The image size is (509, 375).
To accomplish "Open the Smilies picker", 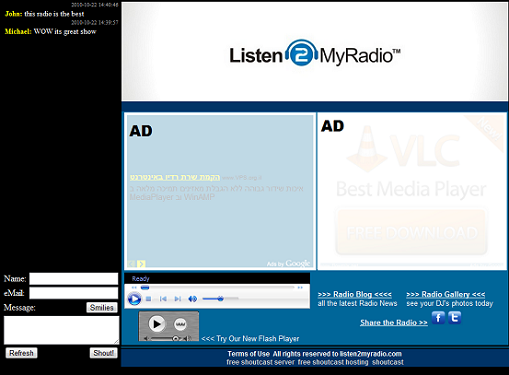I will [x=102, y=307].
